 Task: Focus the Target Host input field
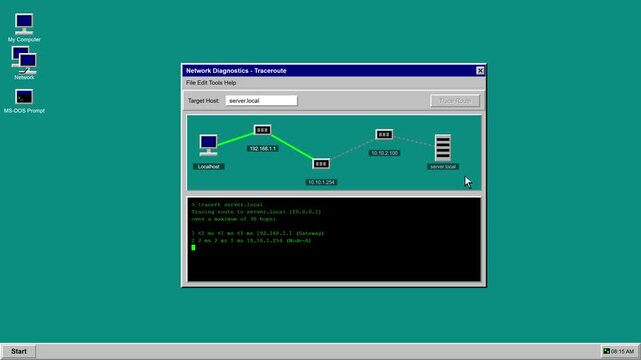pyautogui.click(x=261, y=101)
